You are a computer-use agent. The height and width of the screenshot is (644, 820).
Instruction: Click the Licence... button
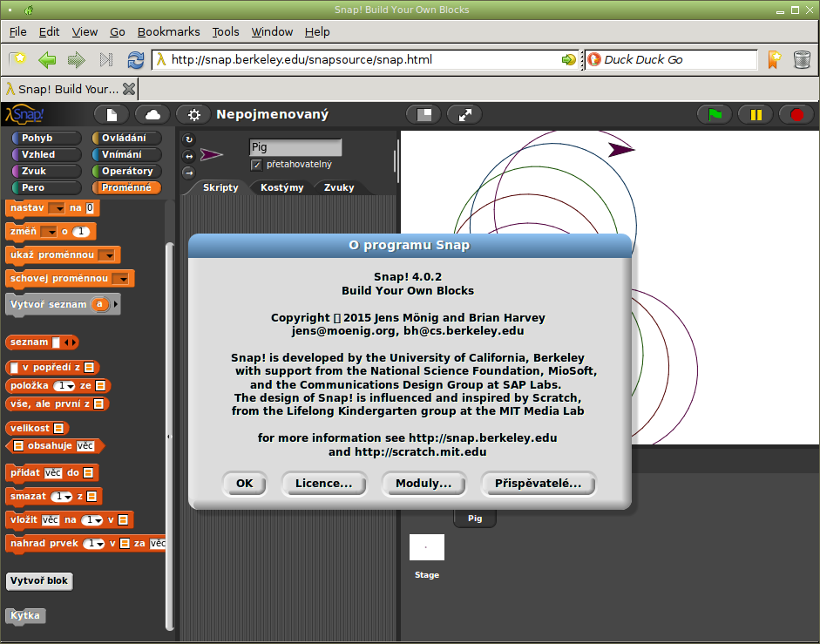point(323,484)
